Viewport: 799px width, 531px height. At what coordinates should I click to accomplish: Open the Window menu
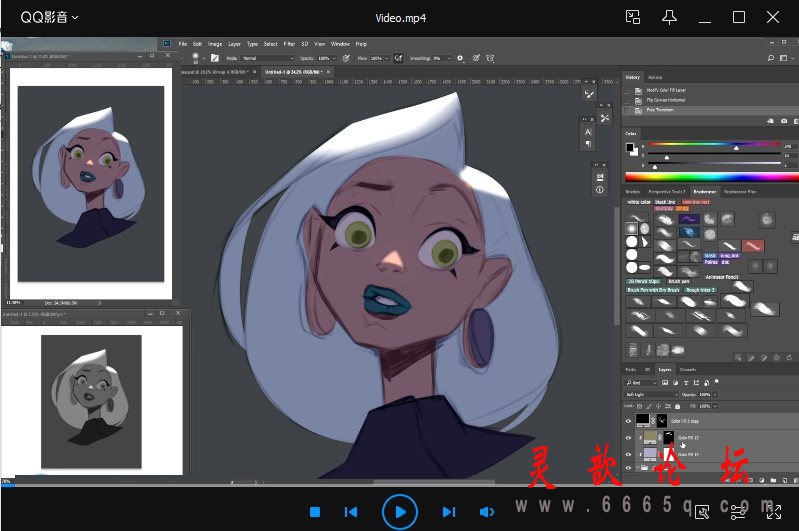point(340,44)
